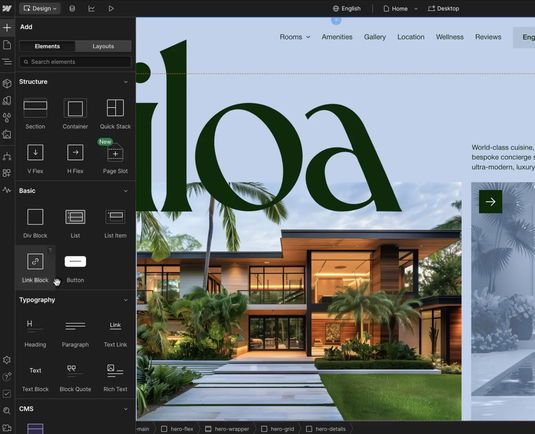Click the Webflow logo icon
Viewport: 535px width, 434px height.
pos(7,8)
